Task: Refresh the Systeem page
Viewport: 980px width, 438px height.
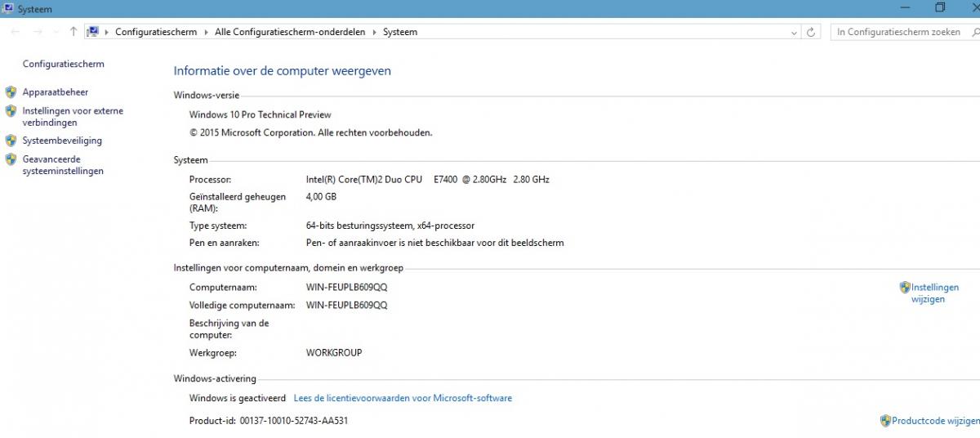Action: click(811, 32)
